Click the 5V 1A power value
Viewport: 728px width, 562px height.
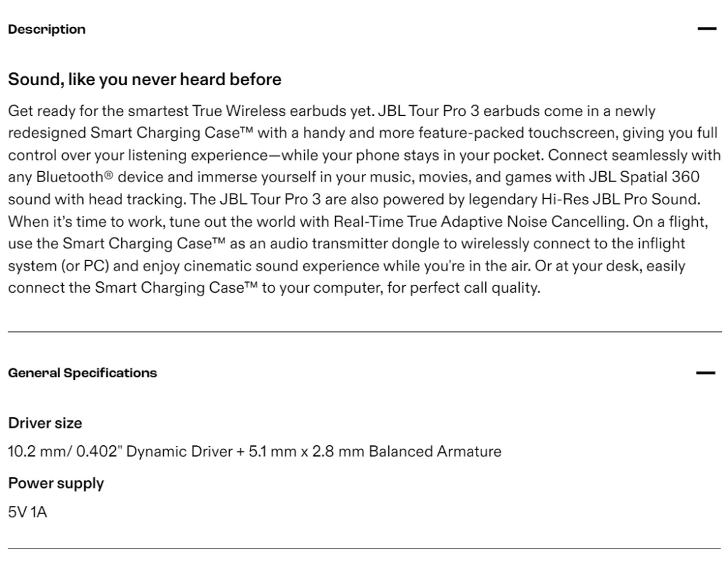pos(28,512)
